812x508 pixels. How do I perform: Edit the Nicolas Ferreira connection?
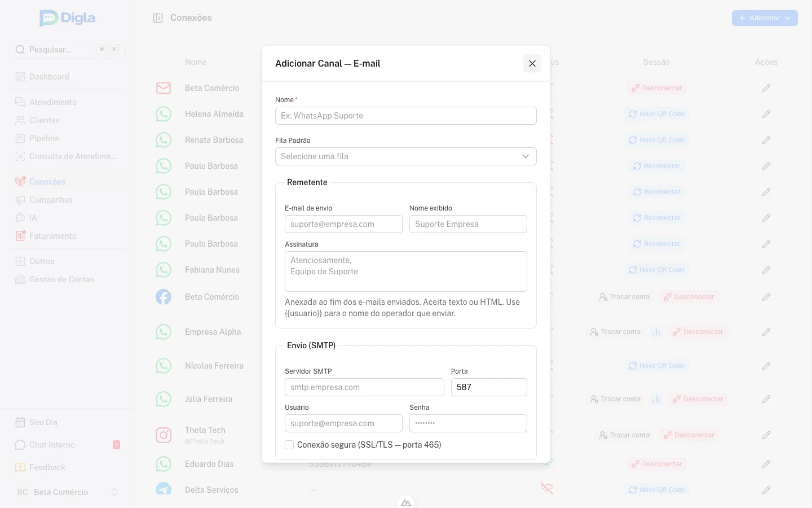[766, 366]
